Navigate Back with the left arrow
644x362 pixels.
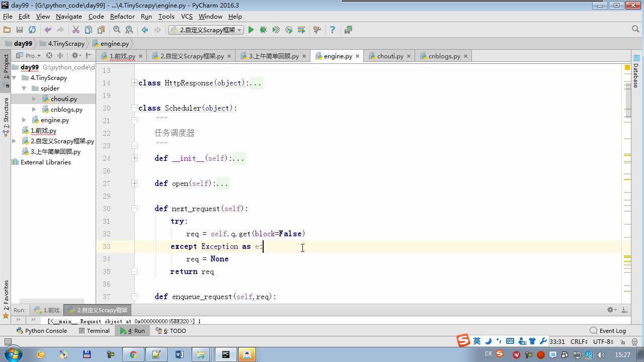click(x=145, y=30)
